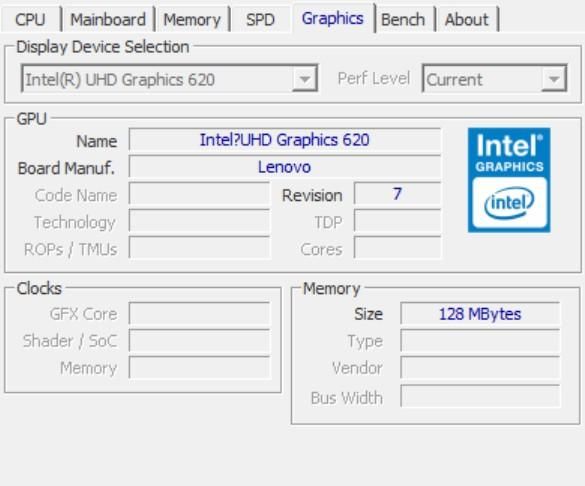The width and height of the screenshot is (585, 486).
Task: Open the Bench tab
Action: 403,19
